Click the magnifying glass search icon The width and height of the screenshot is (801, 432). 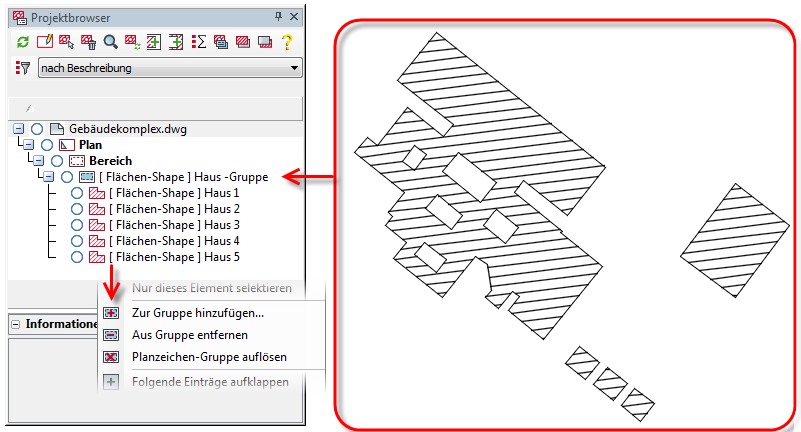pos(110,42)
